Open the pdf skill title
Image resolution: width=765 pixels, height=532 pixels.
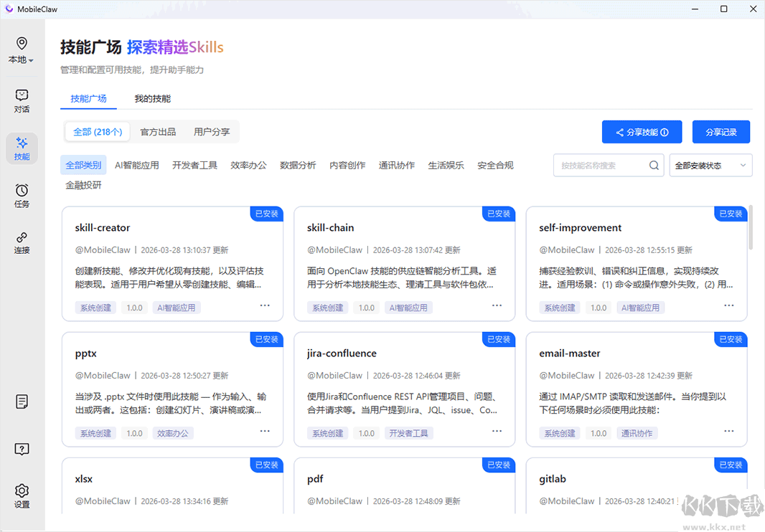pyautogui.click(x=315, y=479)
